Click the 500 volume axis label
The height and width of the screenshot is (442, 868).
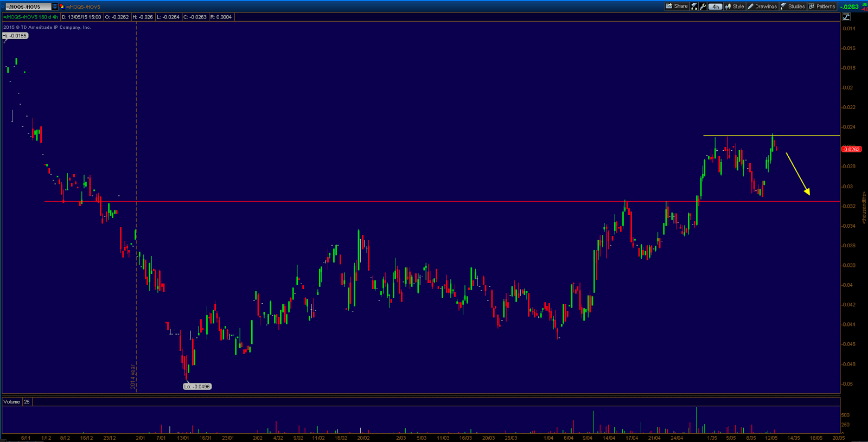(845, 415)
